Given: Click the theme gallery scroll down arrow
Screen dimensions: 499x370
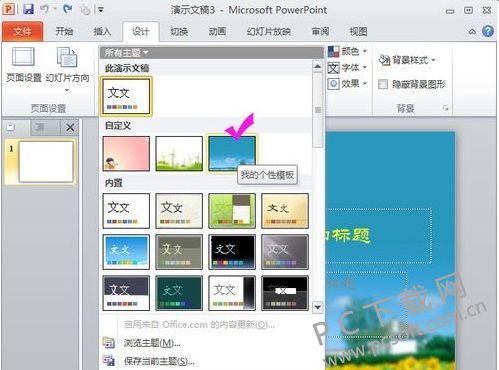Looking at the screenshot, I should tap(318, 307).
